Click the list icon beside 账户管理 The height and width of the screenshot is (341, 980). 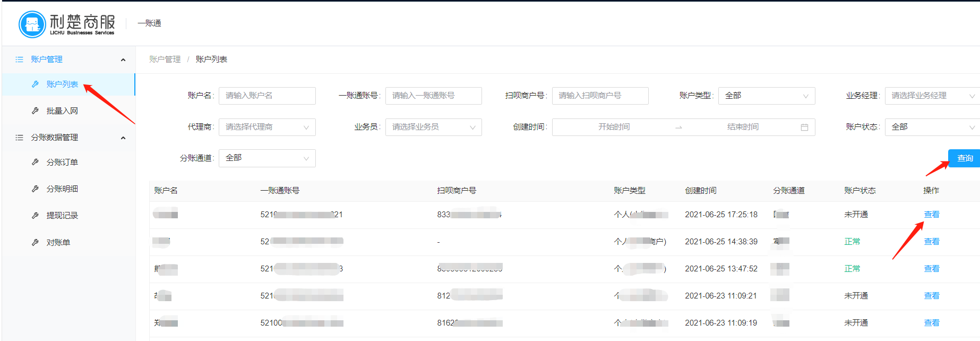(19, 59)
